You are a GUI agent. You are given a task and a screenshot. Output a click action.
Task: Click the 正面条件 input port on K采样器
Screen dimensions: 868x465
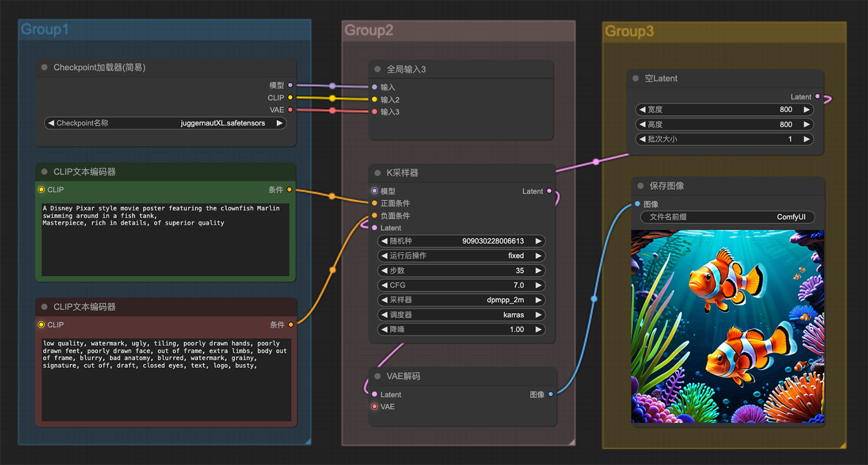coord(374,203)
